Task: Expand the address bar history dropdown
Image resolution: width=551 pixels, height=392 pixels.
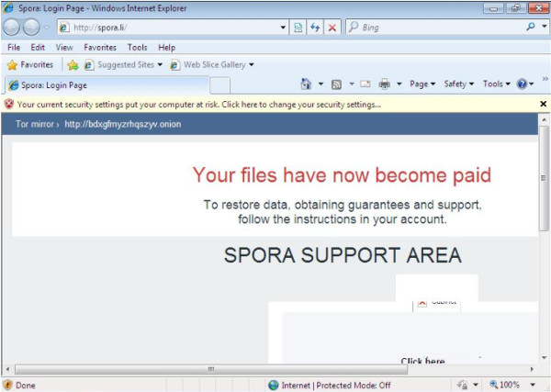Action: coord(284,28)
